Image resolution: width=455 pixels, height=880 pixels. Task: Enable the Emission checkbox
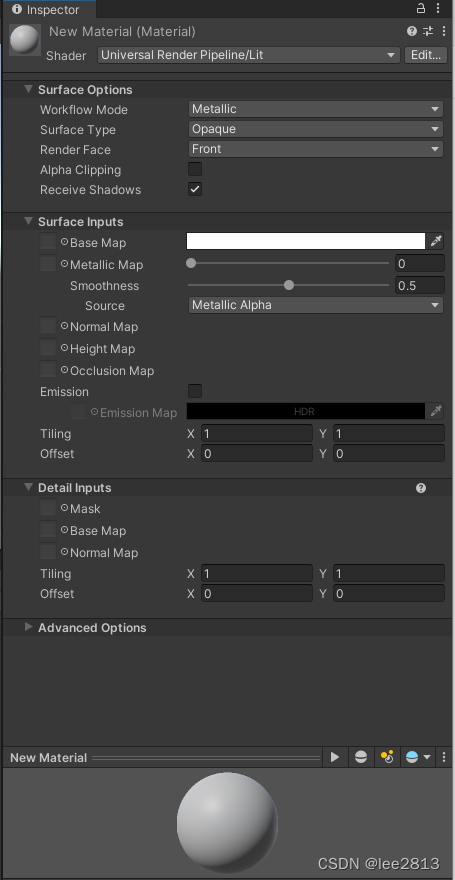(195, 391)
